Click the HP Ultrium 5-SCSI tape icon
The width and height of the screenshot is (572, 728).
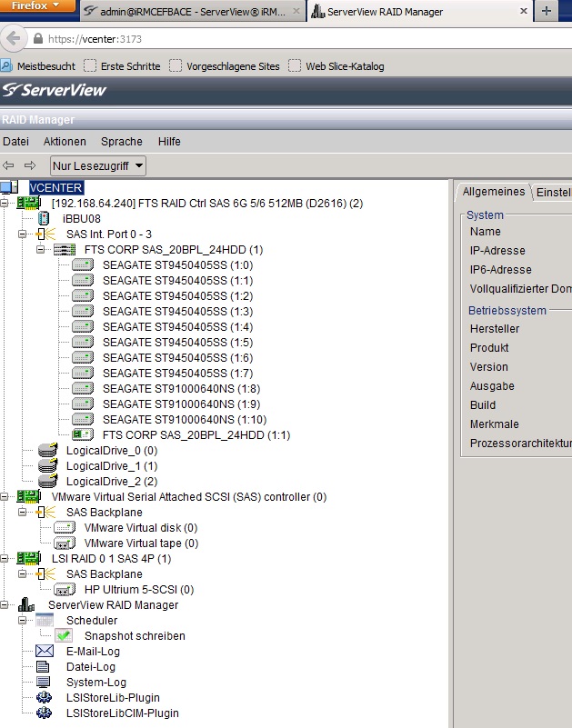click(64, 590)
